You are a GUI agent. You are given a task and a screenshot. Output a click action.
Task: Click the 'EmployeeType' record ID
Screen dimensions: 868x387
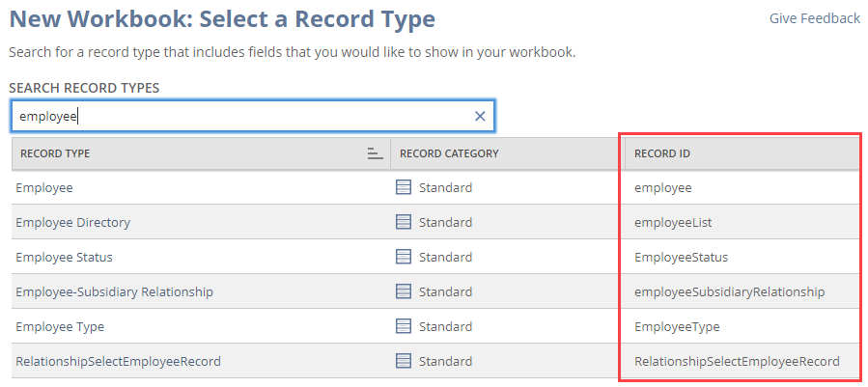tap(677, 326)
